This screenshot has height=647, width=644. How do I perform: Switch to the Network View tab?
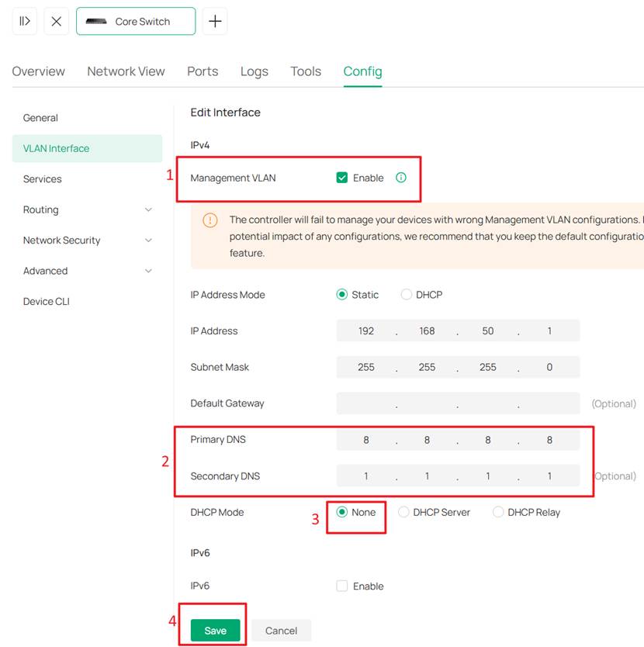tap(126, 71)
